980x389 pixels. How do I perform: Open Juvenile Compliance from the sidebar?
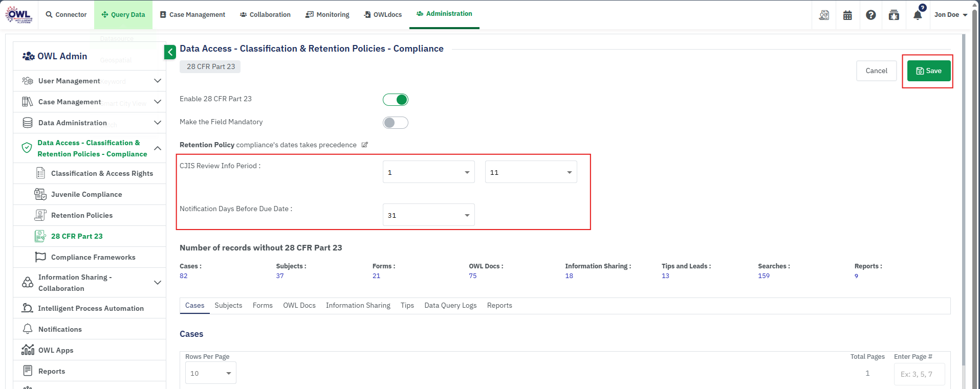click(x=86, y=194)
